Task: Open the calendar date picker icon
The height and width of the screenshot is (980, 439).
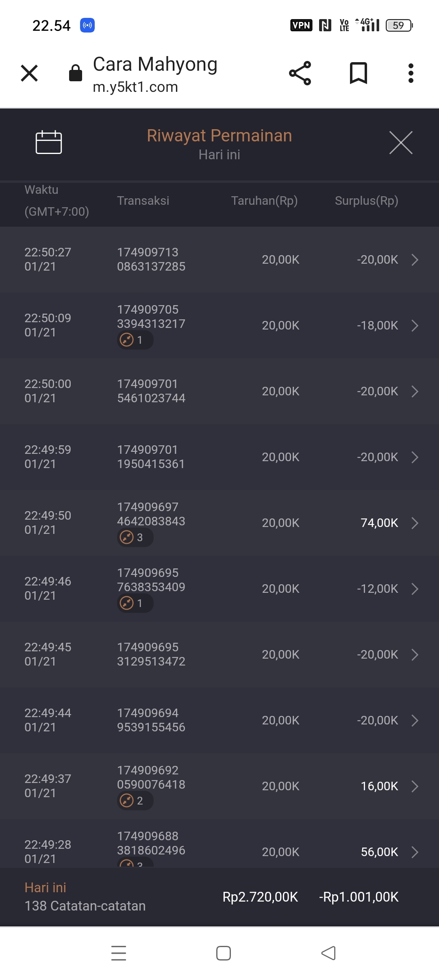Action: point(49,142)
